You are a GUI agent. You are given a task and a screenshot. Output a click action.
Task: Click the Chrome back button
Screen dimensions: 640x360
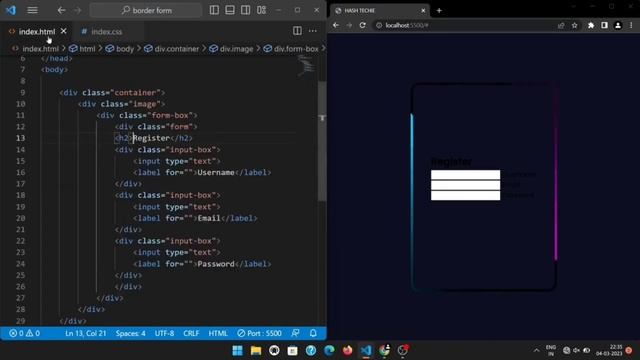click(336, 25)
